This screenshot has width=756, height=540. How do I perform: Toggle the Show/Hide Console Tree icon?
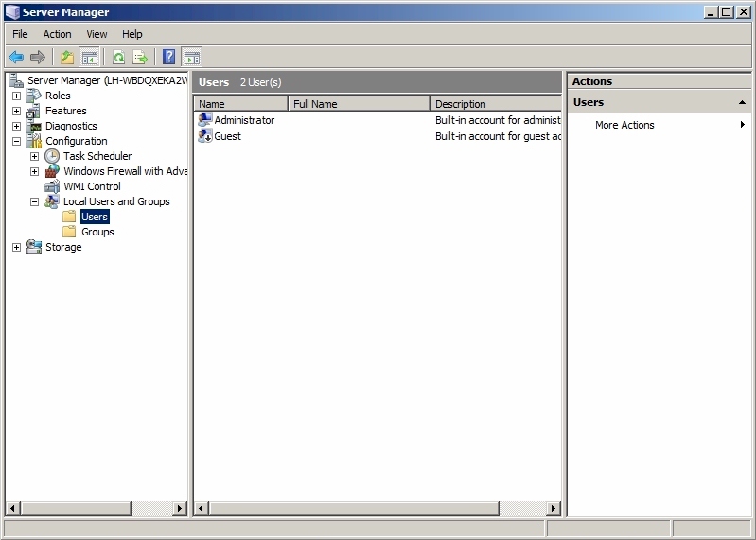click(89, 58)
